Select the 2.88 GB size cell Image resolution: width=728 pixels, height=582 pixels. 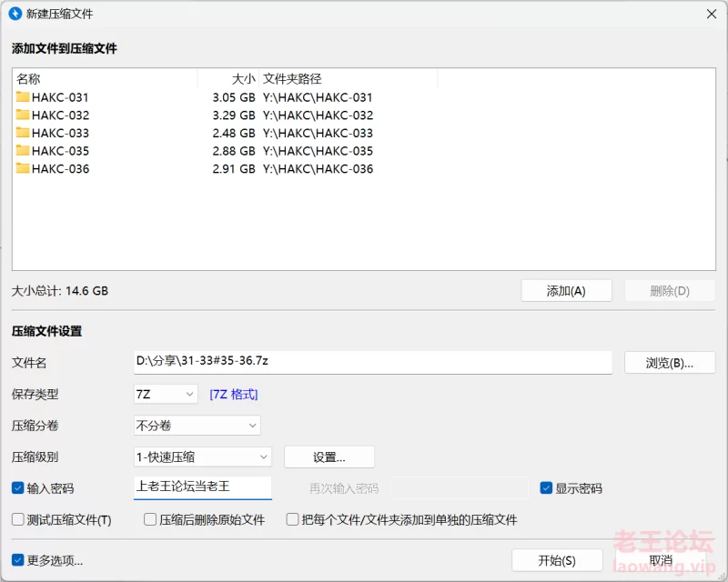tap(234, 151)
